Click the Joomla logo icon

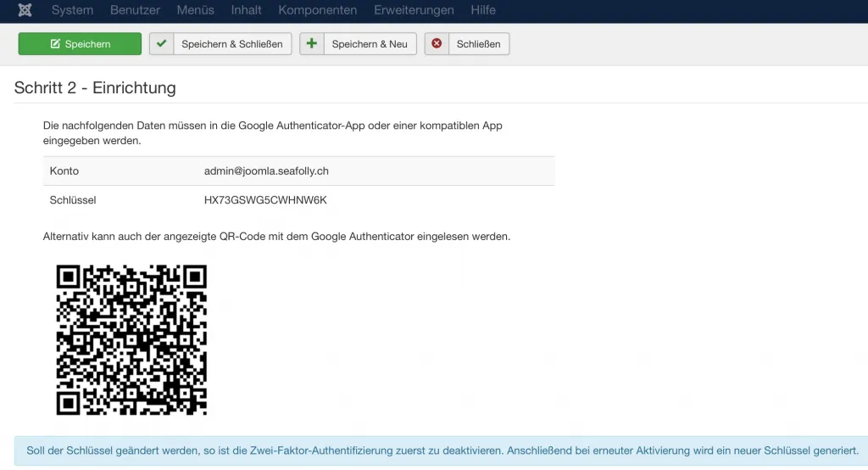point(25,10)
